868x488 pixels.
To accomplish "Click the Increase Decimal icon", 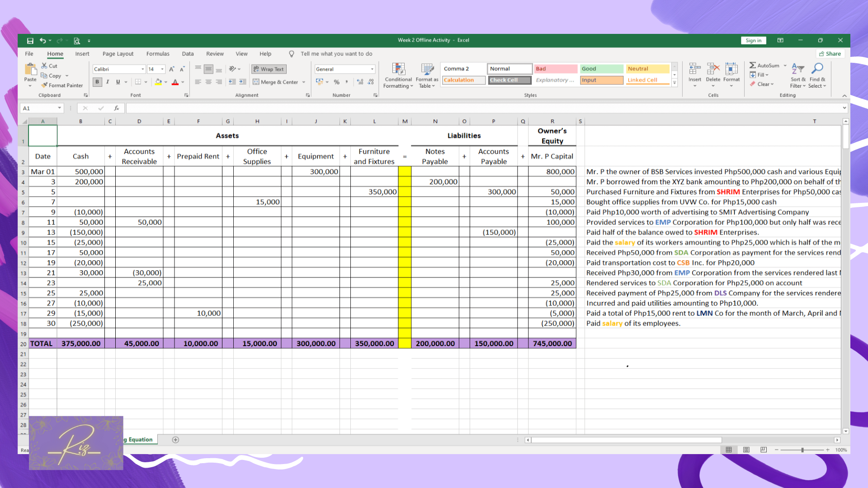I will [360, 82].
